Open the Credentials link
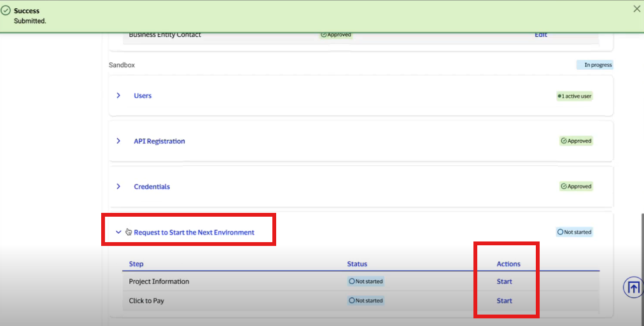This screenshot has height=326, width=644. point(151,187)
